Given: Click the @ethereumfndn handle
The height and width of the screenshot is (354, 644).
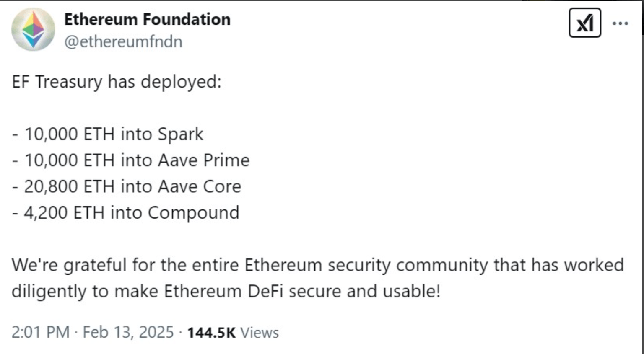Looking at the screenshot, I should click(x=123, y=41).
